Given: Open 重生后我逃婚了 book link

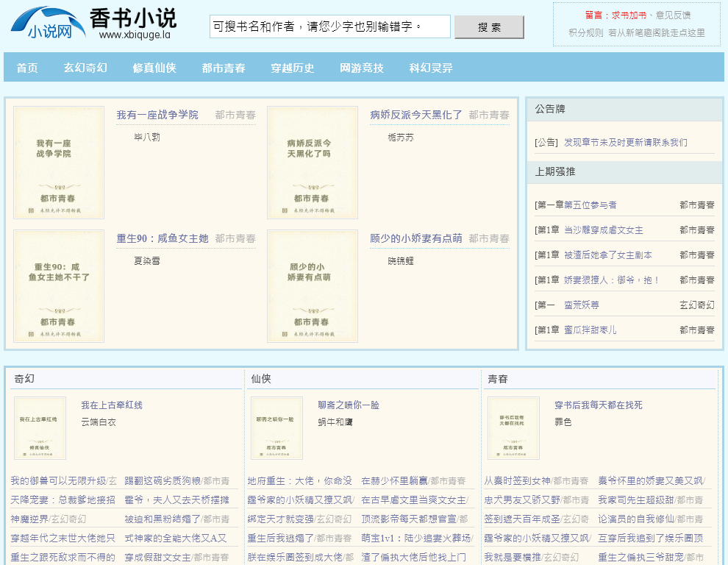Looking at the screenshot, I should pyautogui.click(x=280, y=538).
